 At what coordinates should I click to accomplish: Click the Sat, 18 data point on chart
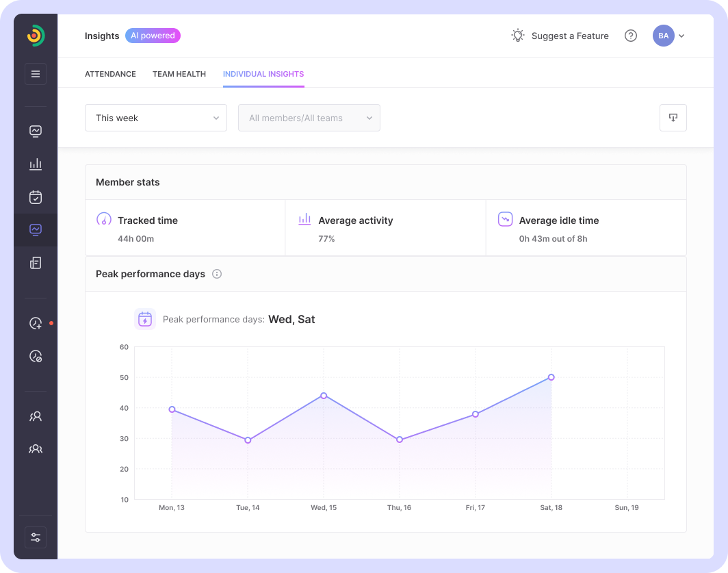pyautogui.click(x=551, y=377)
